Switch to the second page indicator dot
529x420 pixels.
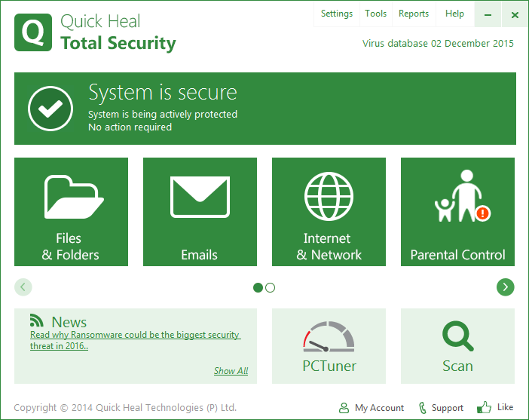[x=271, y=287]
